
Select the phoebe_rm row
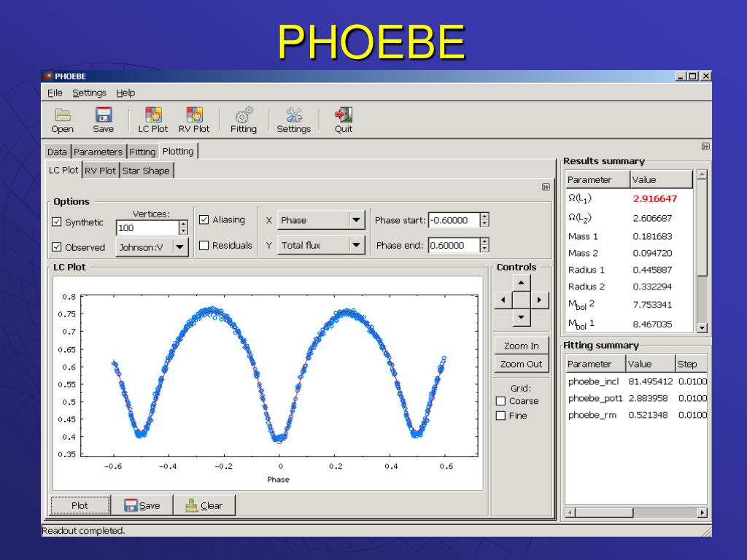[x=636, y=415]
